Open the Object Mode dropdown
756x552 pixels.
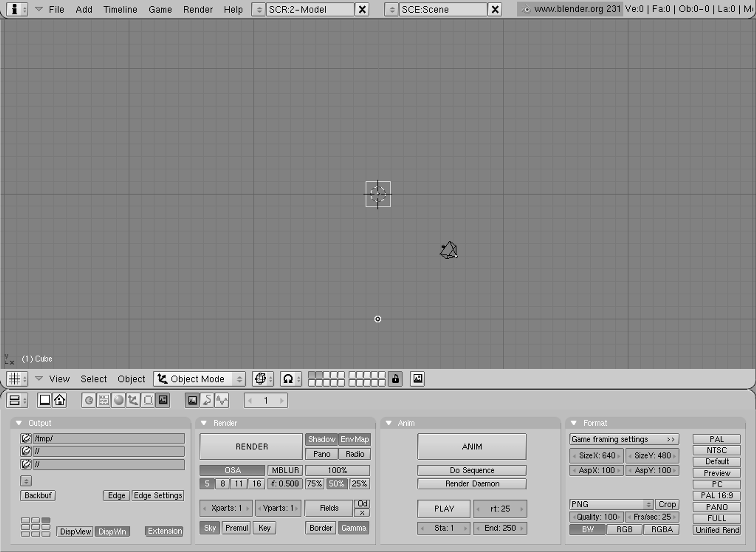[199, 379]
